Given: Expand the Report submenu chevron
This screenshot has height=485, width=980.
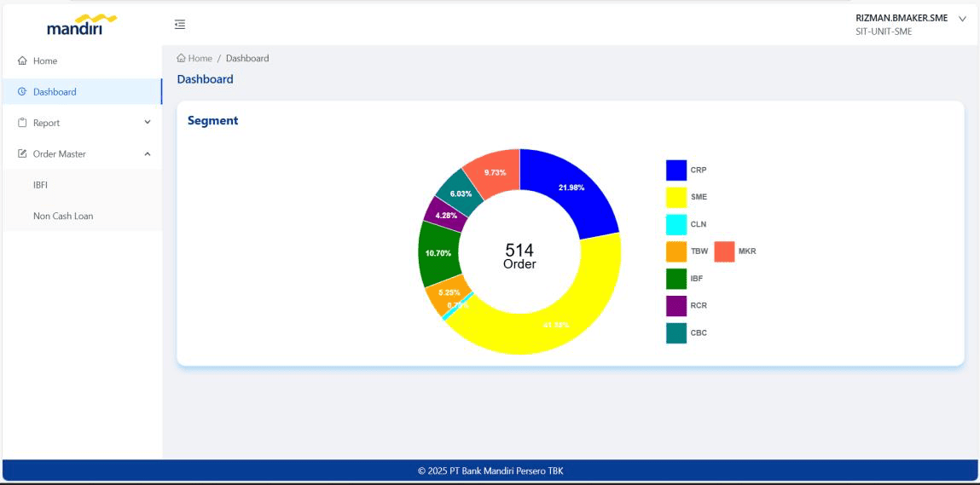Looking at the screenshot, I should pos(148,123).
